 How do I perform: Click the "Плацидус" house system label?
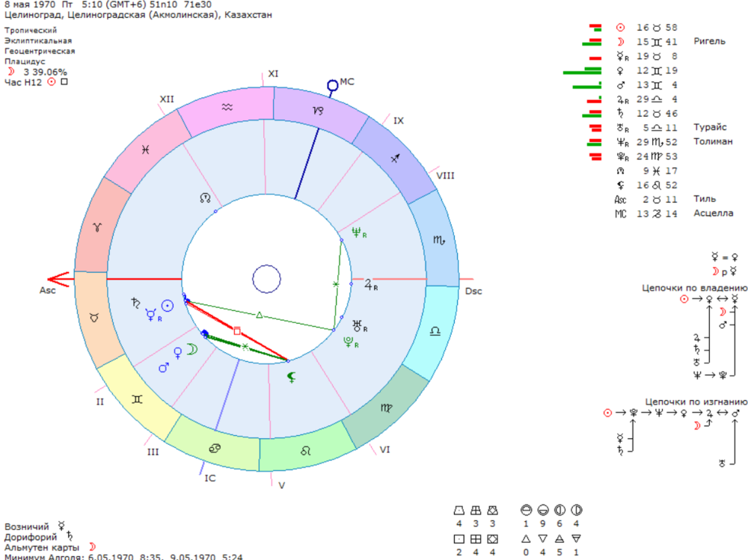click(x=25, y=61)
